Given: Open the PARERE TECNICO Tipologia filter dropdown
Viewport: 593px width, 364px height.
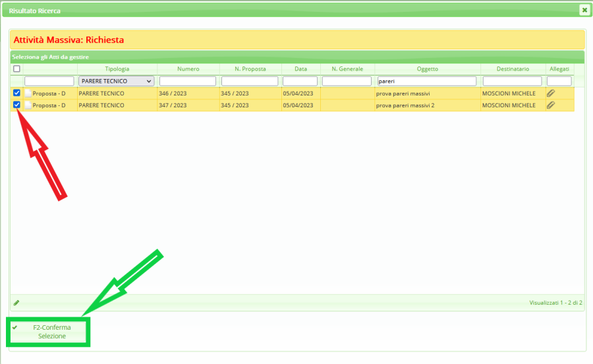Looking at the screenshot, I should (116, 81).
